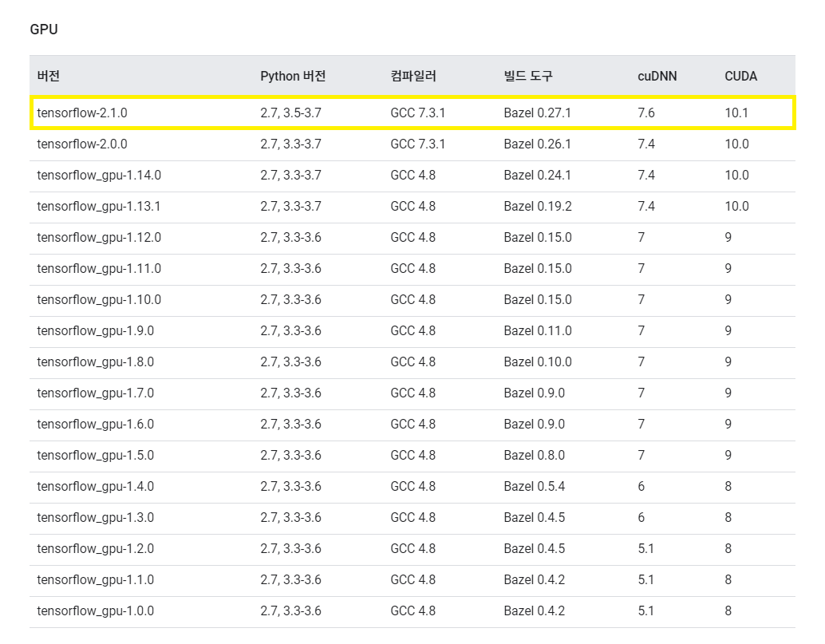
Task: Click Python 2.7, 3.3-3.6 in tensorflow_gpu-1.9.0 row
Action: [291, 330]
